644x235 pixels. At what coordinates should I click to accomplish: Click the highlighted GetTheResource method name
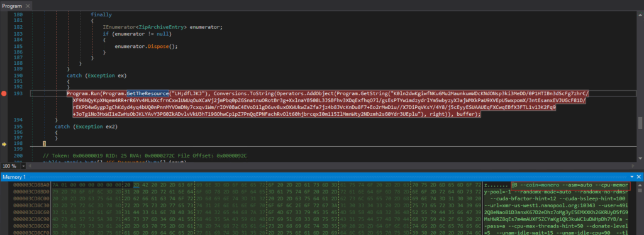pos(147,94)
